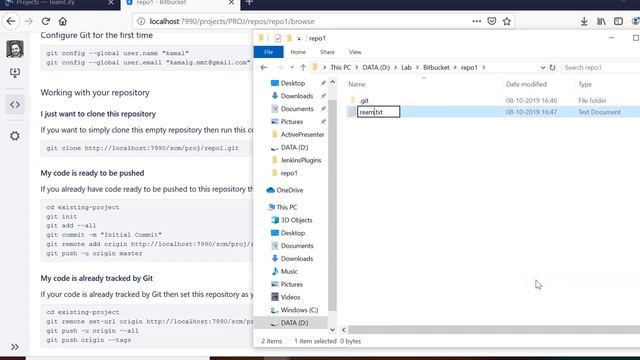Open Firefox library icon

pyautogui.click(x=601, y=21)
